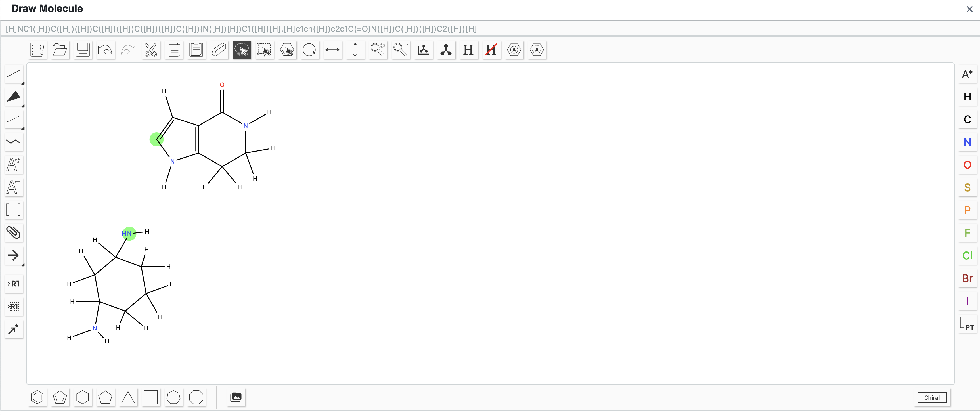Screen dimensions: 980x415
Task: Select the eraser tool
Action: coord(219,50)
